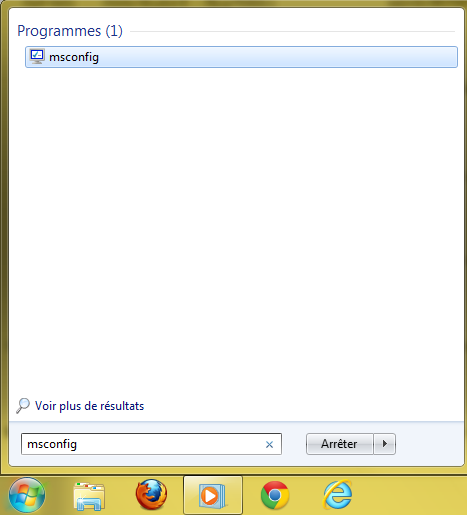This screenshot has height=515, width=467.
Task: Open the Voir plus de résultats link
Action: [x=89, y=406]
